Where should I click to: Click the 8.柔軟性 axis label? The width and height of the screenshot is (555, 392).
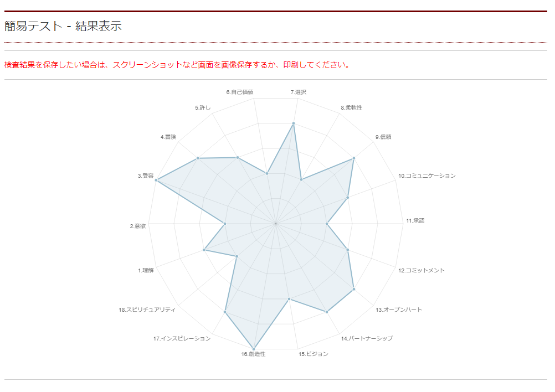click(351, 107)
